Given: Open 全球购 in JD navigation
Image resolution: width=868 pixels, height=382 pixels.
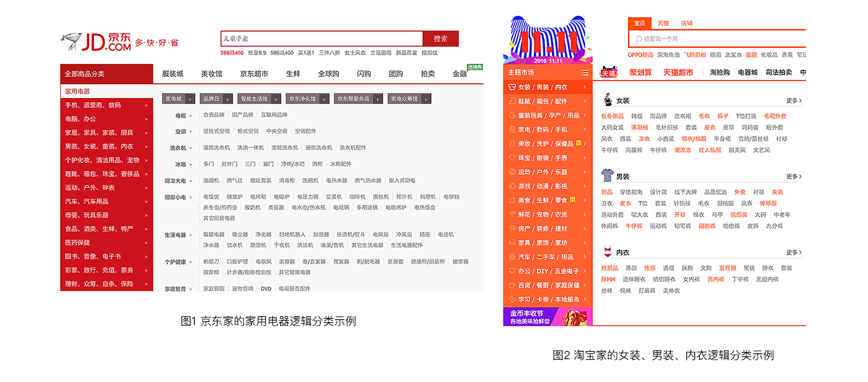Looking at the screenshot, I should [x=329, y=74].
